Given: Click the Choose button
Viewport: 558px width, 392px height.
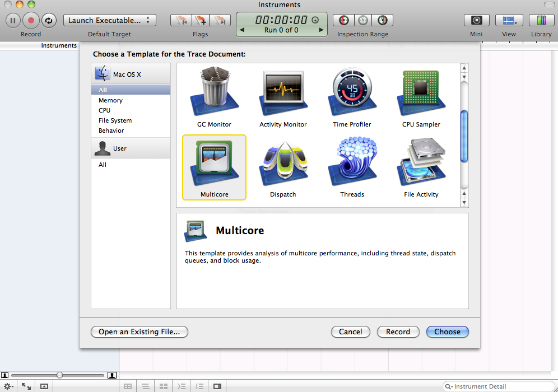Looking at the screenshot, I should [x=447, y=332].
